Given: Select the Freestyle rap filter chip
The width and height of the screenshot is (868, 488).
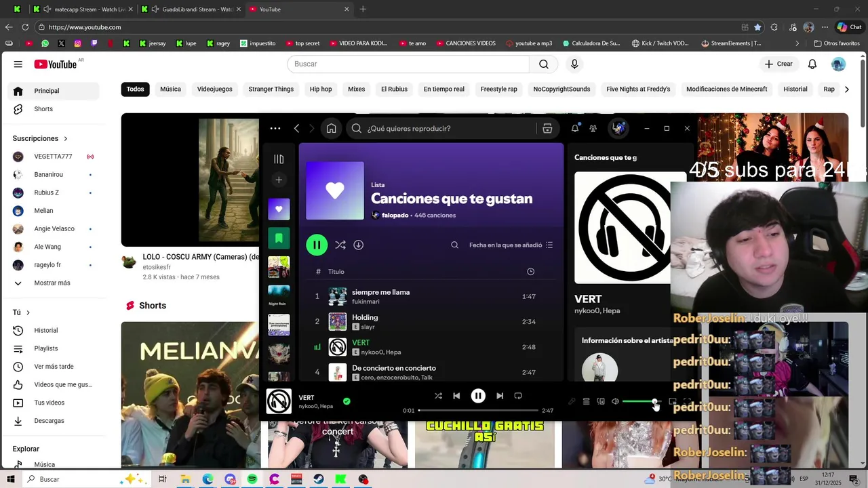Looking at the screenshot, I should coord(498,89).
